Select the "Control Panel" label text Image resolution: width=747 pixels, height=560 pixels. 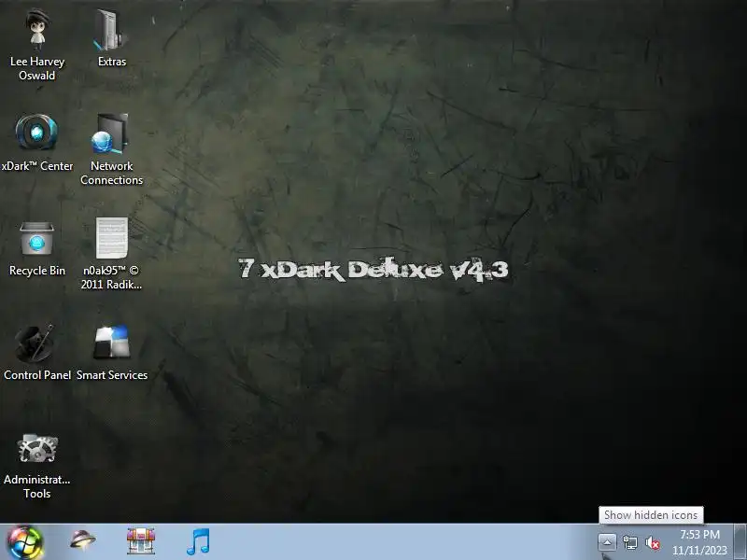[37, 375]
